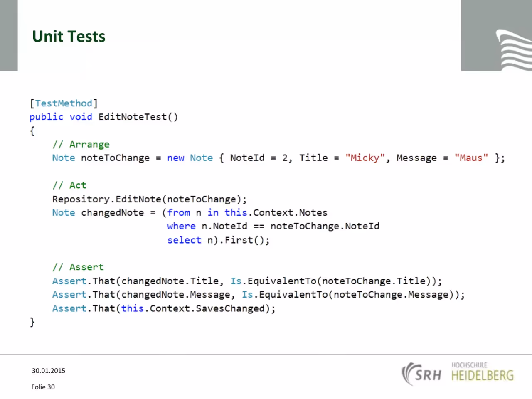Click the SRH logo icon

click(x=421, y=374)
